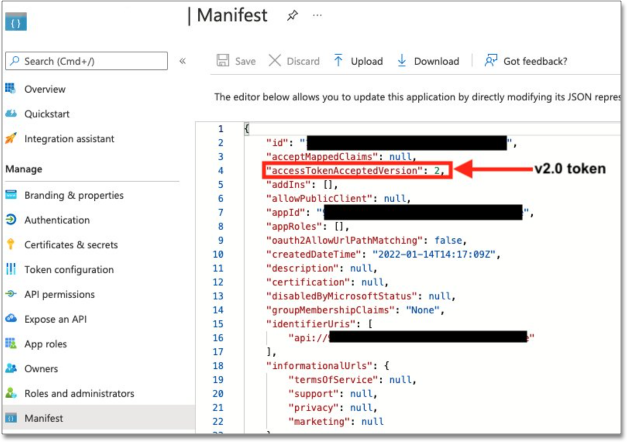Click the Branding & properties icon

click(x=11, y=195)
